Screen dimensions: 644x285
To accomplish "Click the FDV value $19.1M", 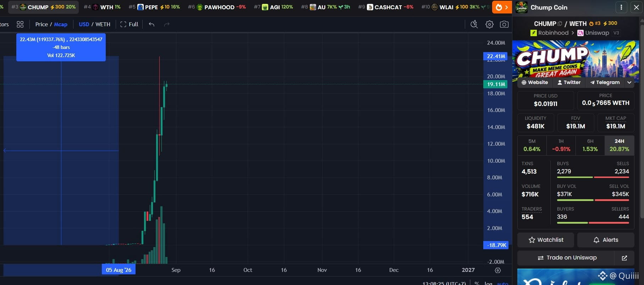I will pyautogui.click(x=576, y=126).
